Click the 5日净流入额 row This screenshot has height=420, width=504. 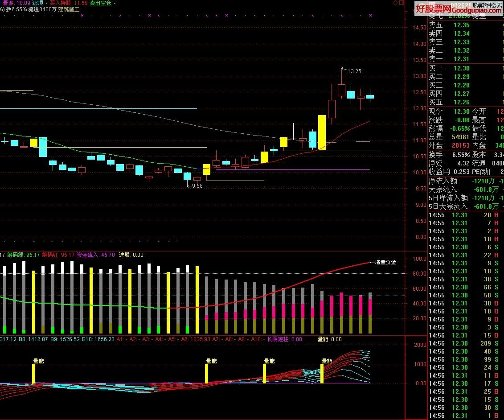click(x=466, y=198)
